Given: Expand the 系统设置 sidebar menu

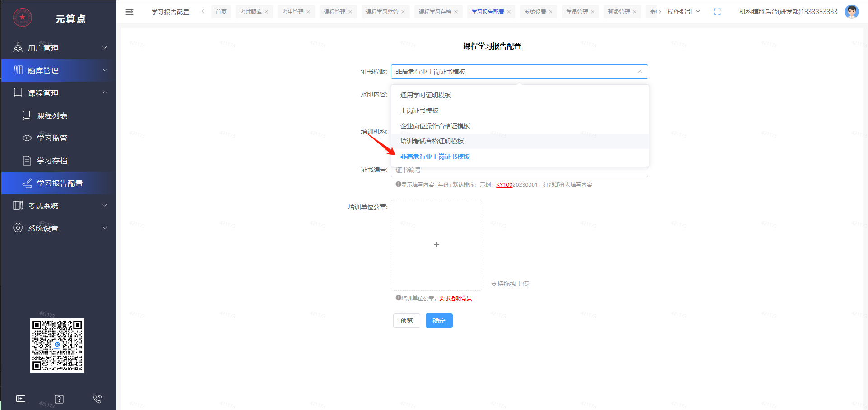Looking at the screenshot, I should (105, 228).
